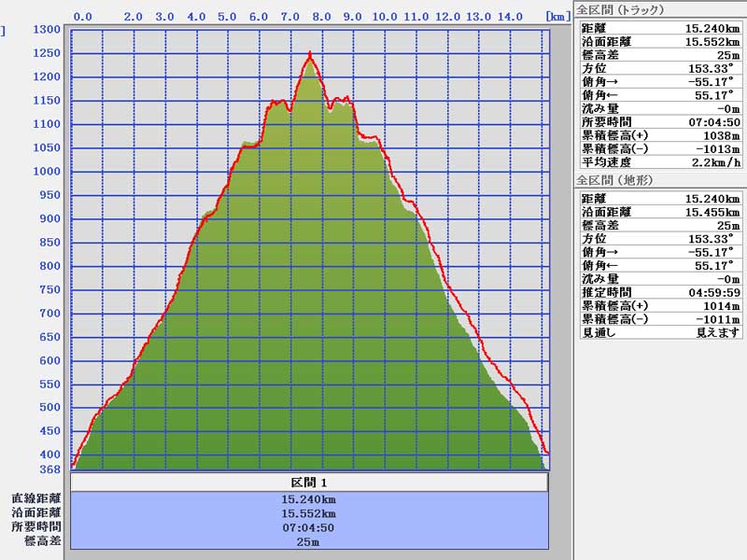Click the summit peak of the red track line

tap(310, 54)
